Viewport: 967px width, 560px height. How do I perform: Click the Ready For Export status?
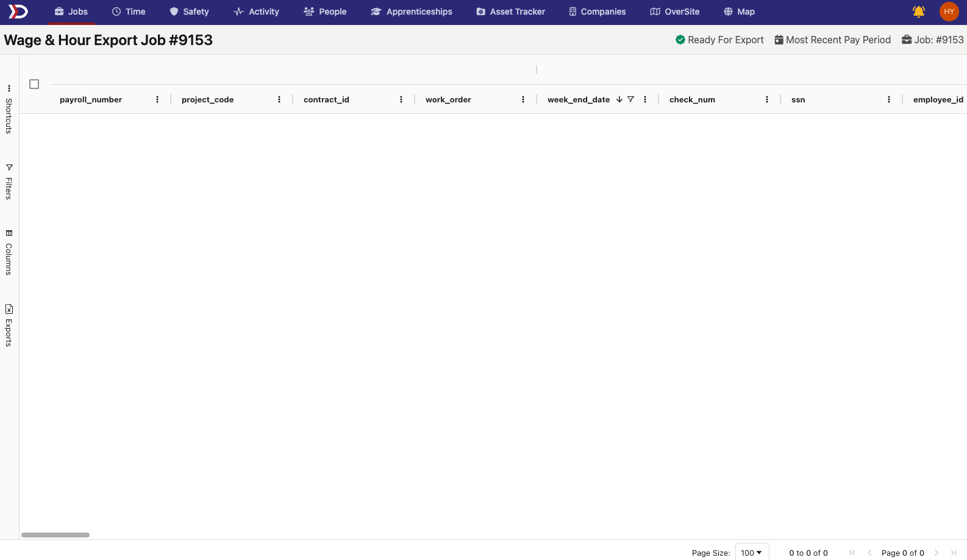(719, 40)
